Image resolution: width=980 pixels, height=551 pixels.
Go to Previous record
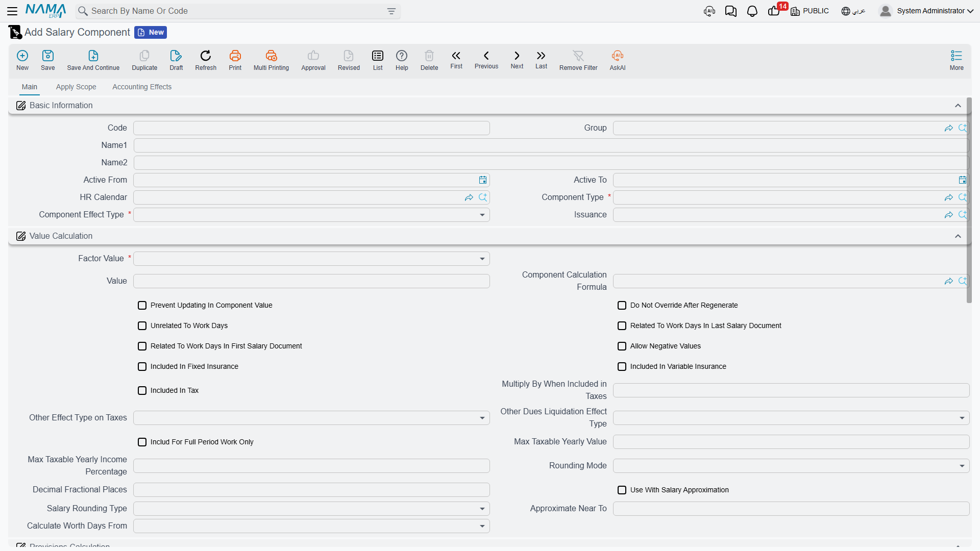pos(486,59)
